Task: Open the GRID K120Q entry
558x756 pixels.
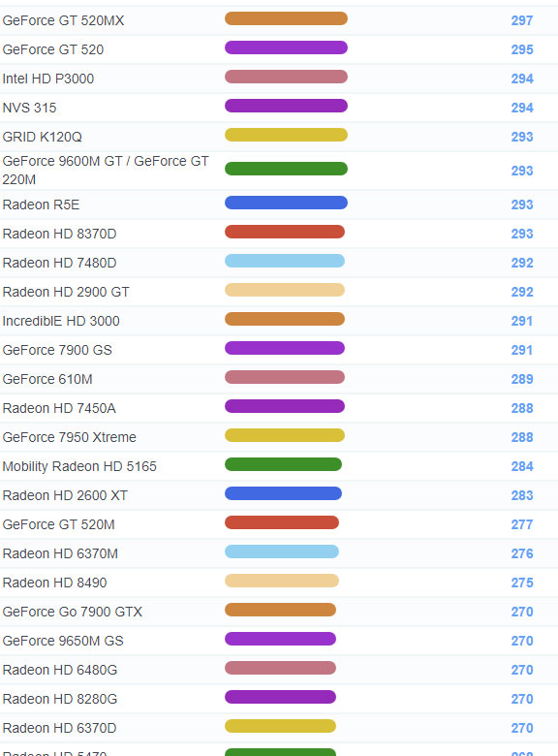Action: [43, 137]
